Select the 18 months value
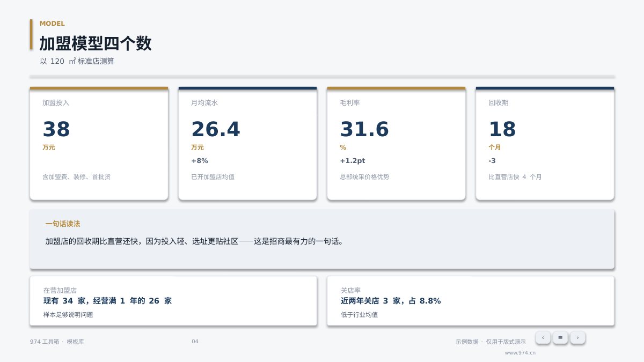The height and width of the screenshot is (362, 644). [x=502, y=130]
